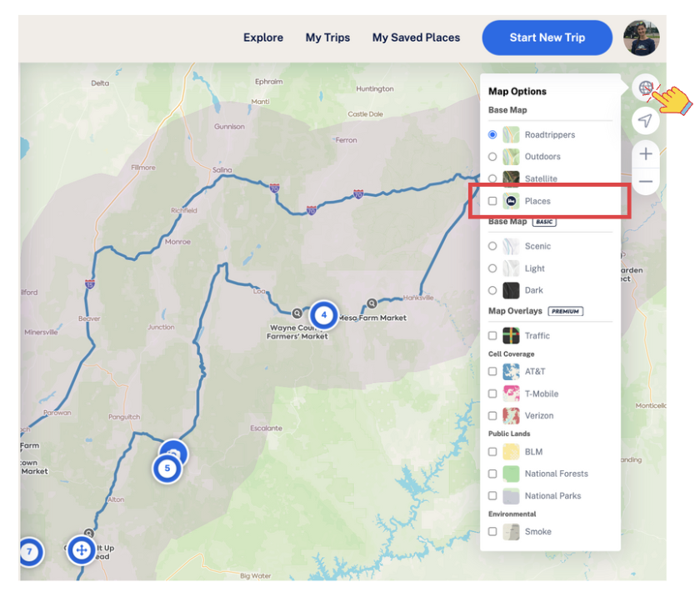Click the Light style thumbnail
Viewport: 700px width, 592px height.
(x=511, y=268)
